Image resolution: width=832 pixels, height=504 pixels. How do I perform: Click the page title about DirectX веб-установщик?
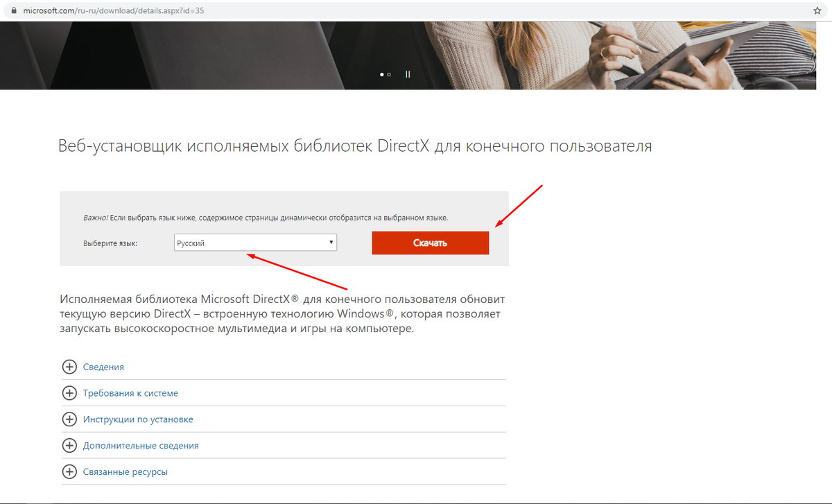pyautogui.click(x=355, y=146)
